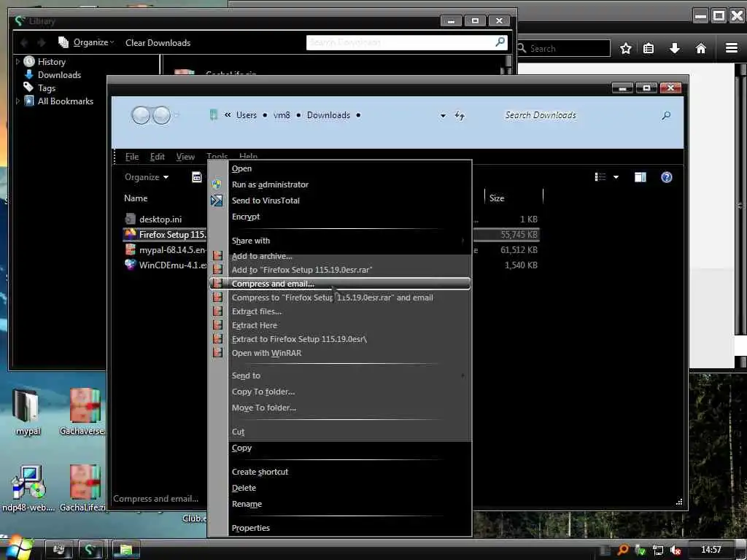Choose Rename in the context menu

247,504
